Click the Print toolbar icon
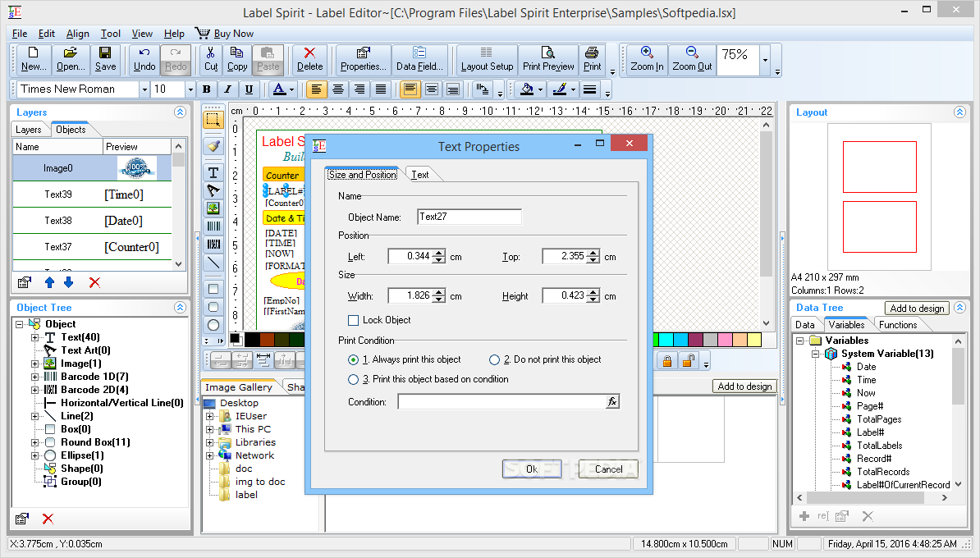980x558 pixels. coord(592,59)
